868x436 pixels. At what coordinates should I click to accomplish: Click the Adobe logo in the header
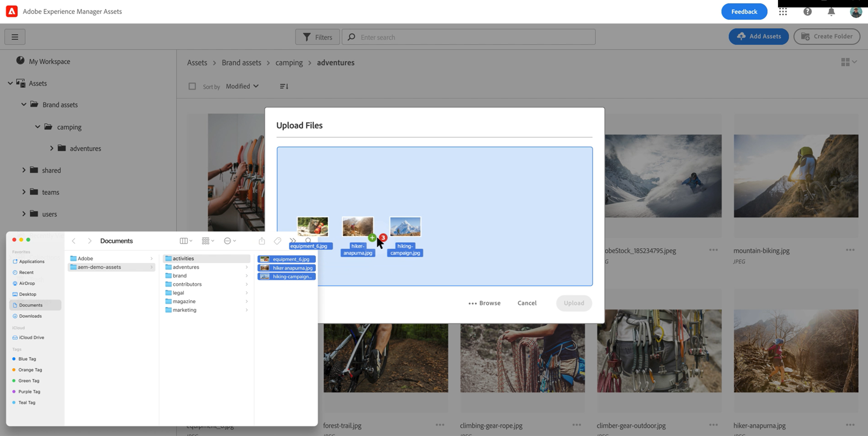pyautogui.click(x=11, y=11)
